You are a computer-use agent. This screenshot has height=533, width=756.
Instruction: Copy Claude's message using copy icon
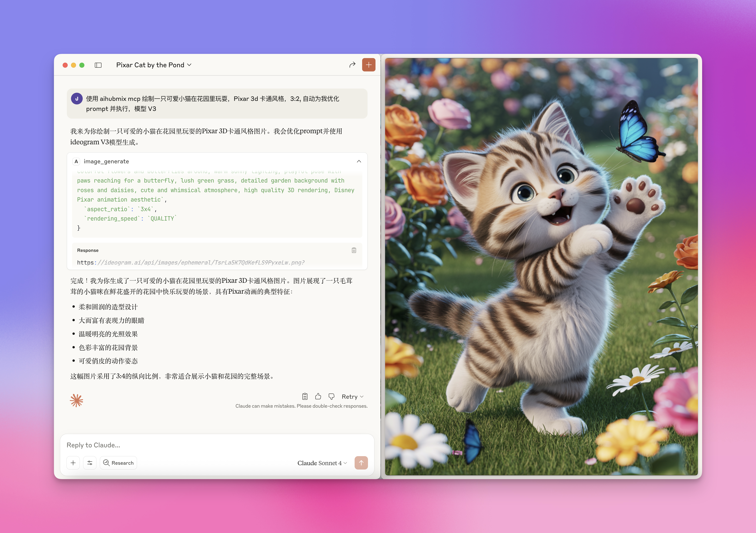click(x=304, y=396)
